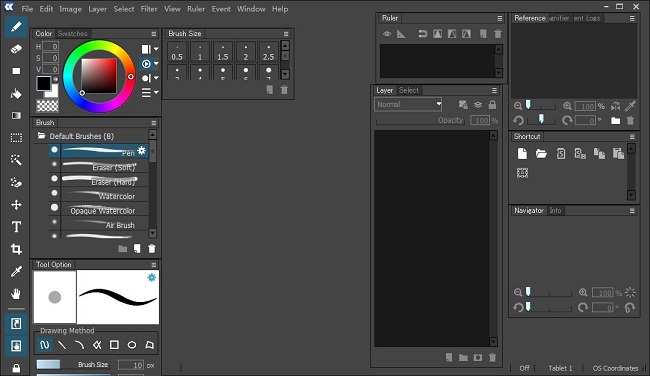Delete the layer with the Layer panel trash icon
The height and width of the screenshot is (376, 650).
pos(492,357)
